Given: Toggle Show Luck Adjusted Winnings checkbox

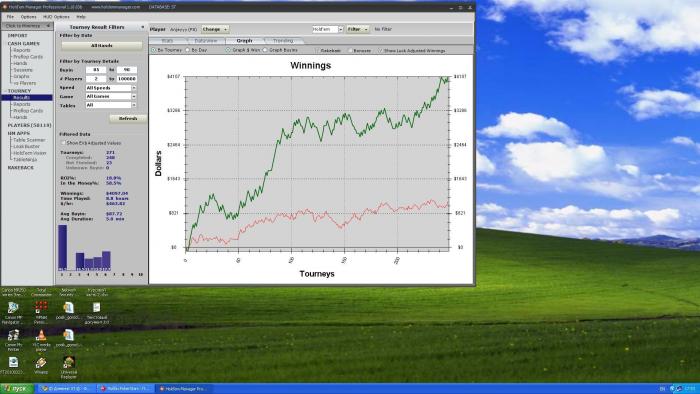Looking at the screenshot, I should [x=380, y=51].
